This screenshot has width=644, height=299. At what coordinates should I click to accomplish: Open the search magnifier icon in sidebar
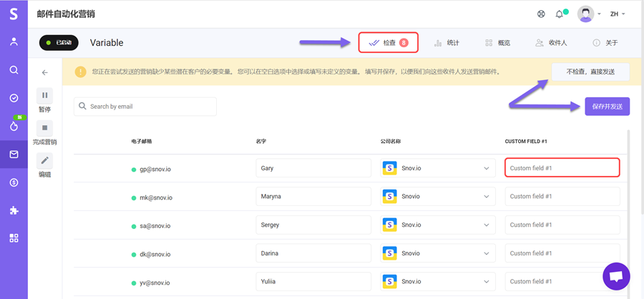14,70
